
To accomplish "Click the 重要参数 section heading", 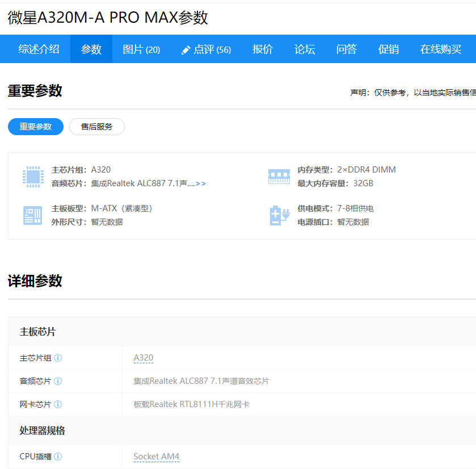I will pos(35,91).
